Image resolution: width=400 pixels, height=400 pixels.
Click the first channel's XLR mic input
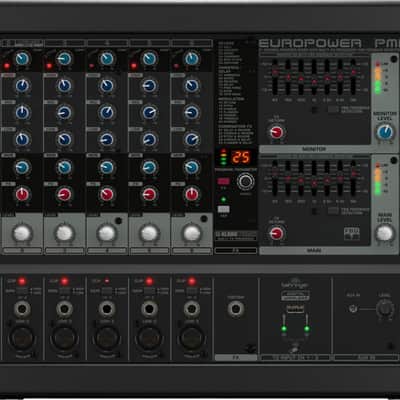pyautogui.click(x=21, y=338)
